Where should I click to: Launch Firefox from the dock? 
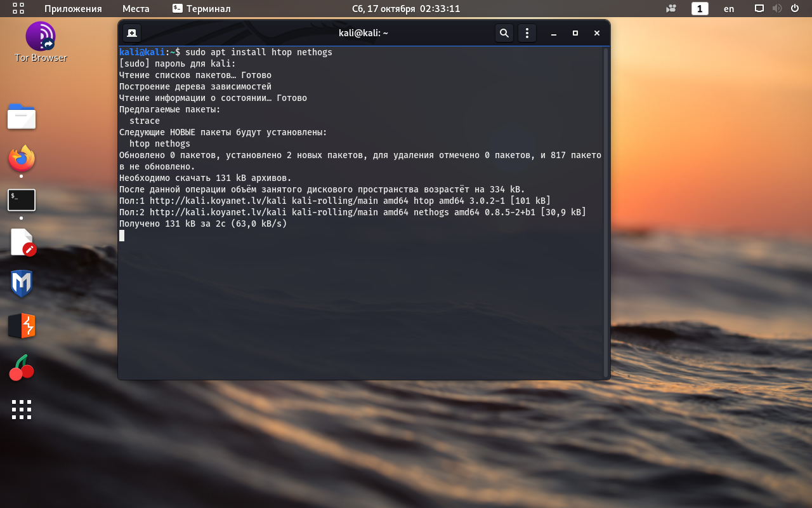[22, 159]
